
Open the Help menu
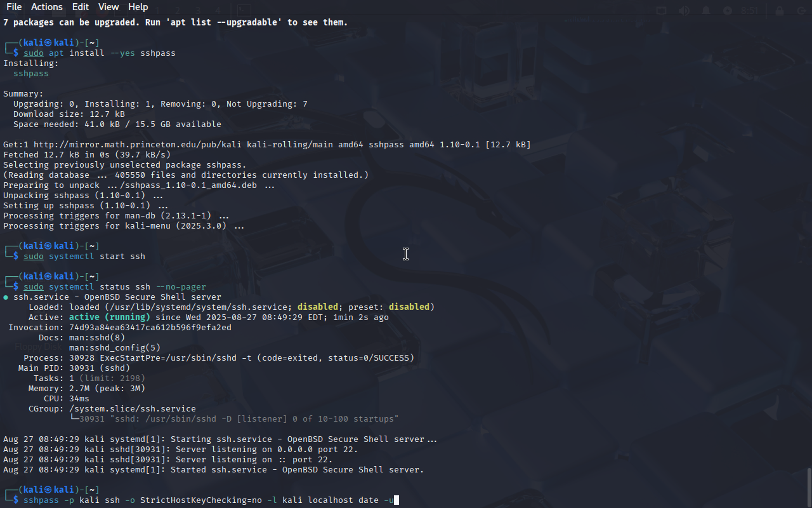[x=138, y=7]
